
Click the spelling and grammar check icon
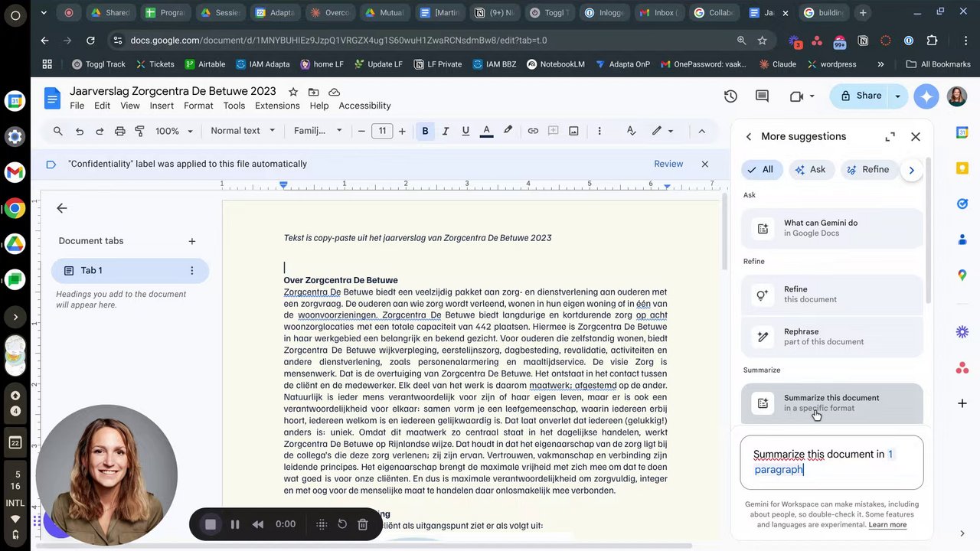point(631,131)
